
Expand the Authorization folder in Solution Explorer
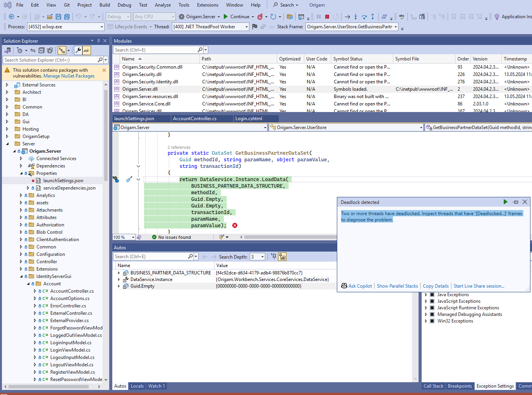[21, 225]
